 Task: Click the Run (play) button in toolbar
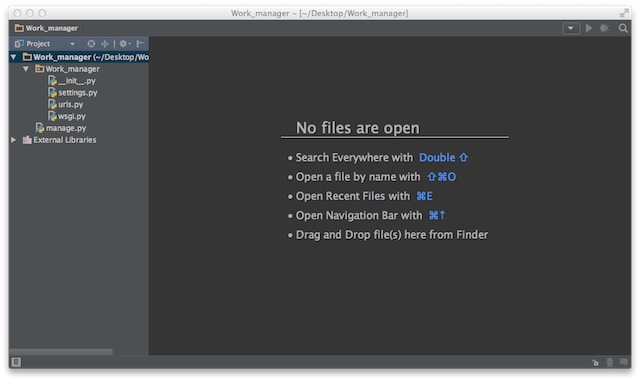[589, 28]
